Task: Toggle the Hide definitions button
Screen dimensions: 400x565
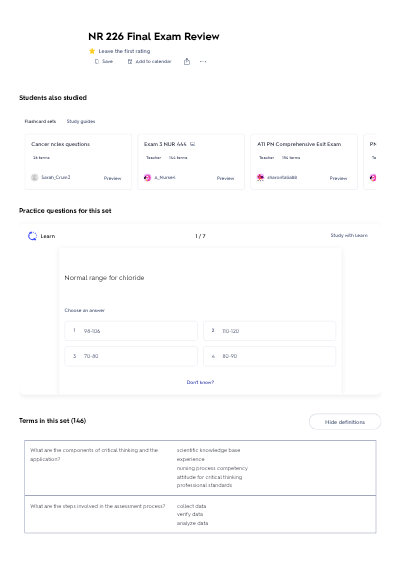Action: pos(345,422)
